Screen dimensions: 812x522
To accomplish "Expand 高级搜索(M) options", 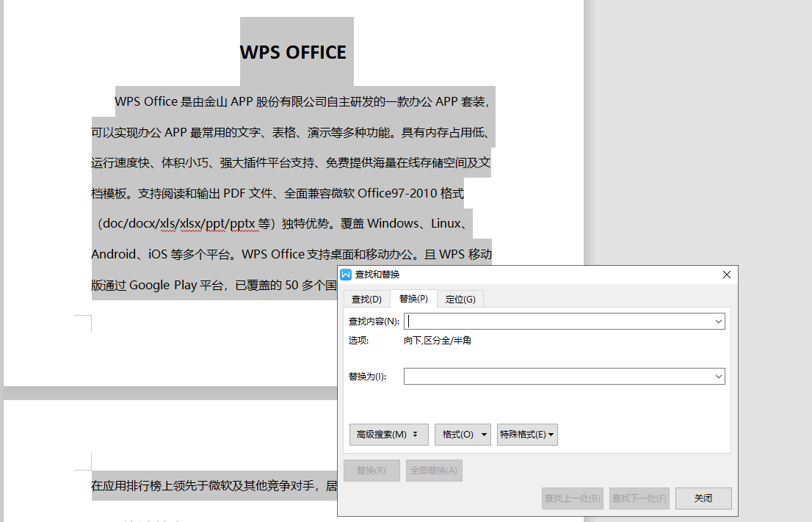I will [388, 435].
